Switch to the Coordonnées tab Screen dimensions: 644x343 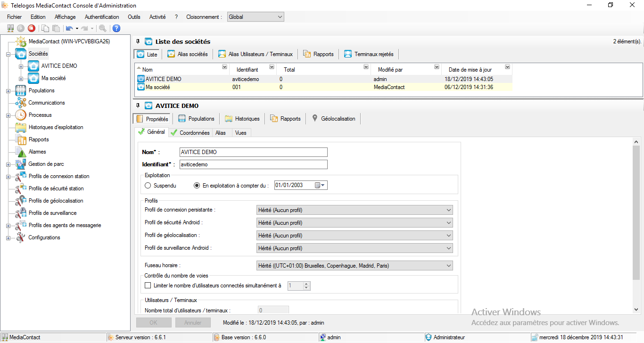[x=190, y=133]
